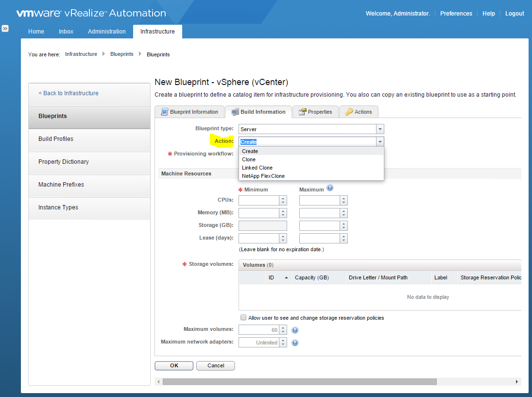Enable allow user to change storage reservation policies
The width and height of the screenshot is (532, 397).
pos(243,318)
